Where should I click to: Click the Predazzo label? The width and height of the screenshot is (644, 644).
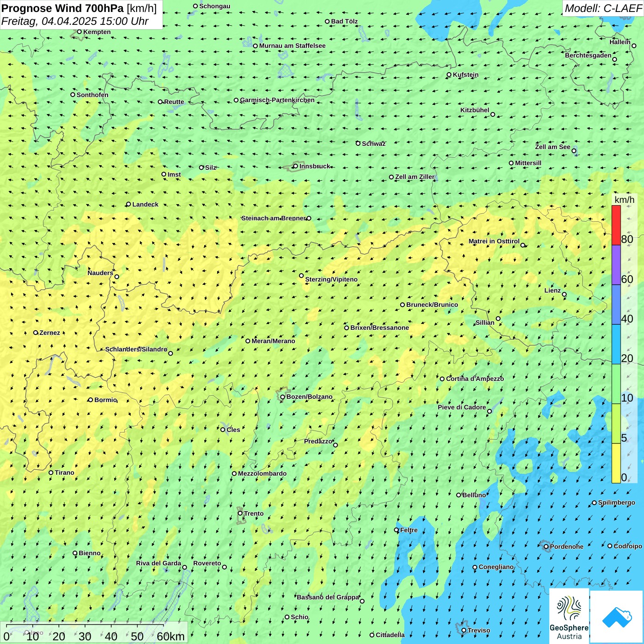(x=318, y=441)
